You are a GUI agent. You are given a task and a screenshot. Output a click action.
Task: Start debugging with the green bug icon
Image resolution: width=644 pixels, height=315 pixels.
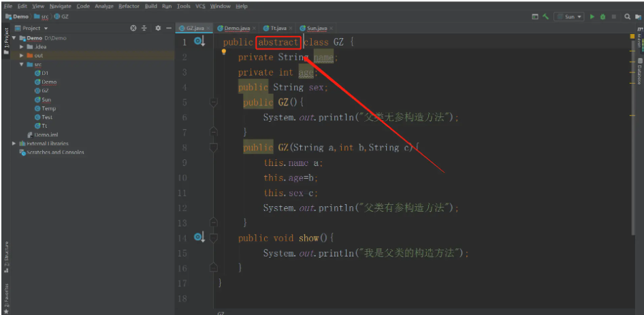603,17
